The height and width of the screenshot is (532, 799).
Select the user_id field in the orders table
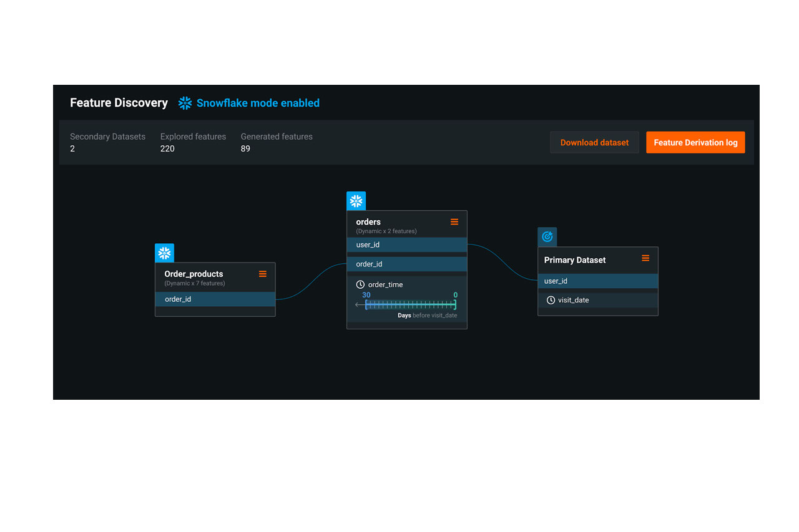(x=406, y=244)
